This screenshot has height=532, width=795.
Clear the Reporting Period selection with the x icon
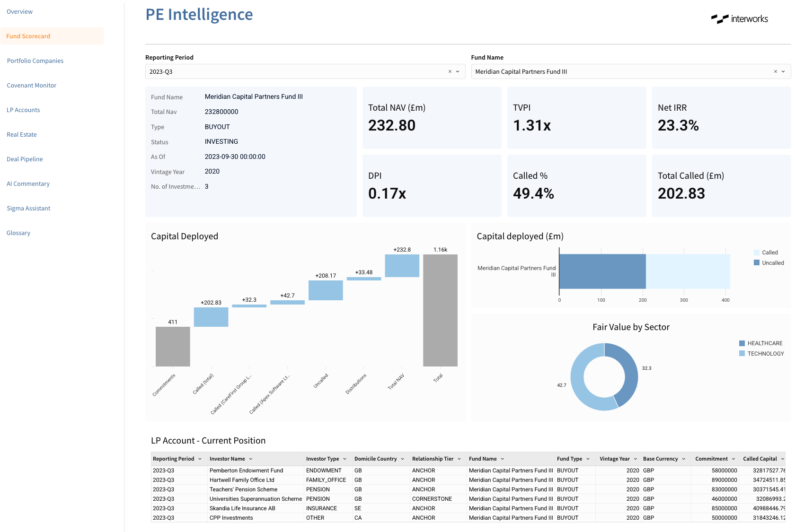click(x=450, y=71)
